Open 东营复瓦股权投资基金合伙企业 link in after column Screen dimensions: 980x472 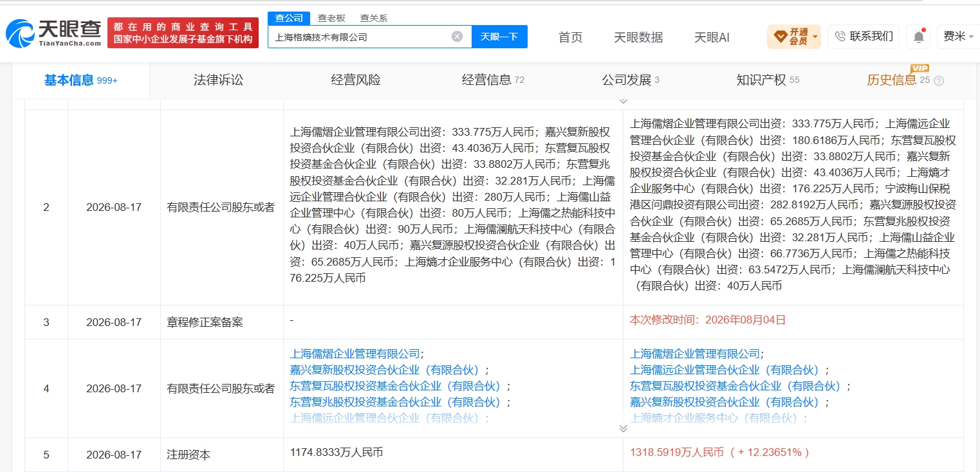coord(737,386)
